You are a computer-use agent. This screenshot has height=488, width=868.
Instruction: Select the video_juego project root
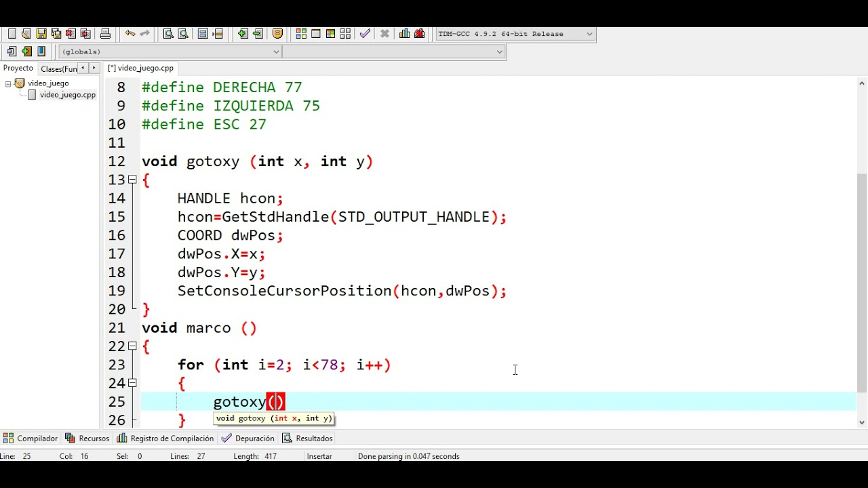tap(48, 83)
